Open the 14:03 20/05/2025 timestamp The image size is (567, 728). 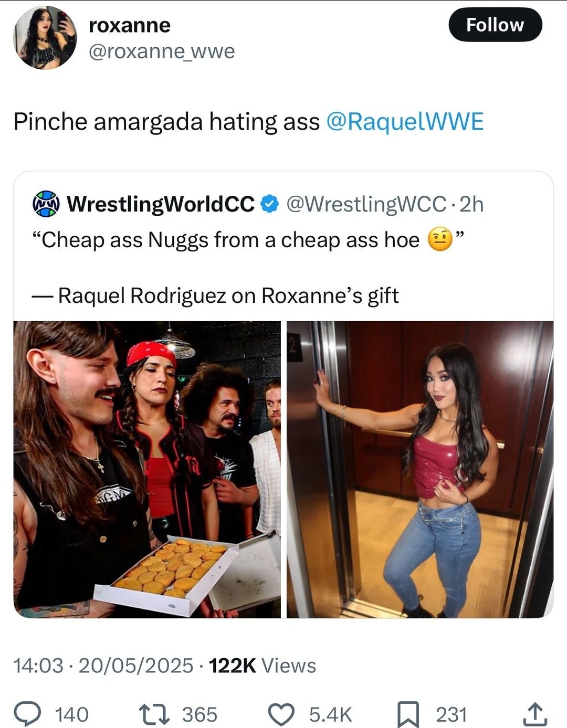click(103, 666)
